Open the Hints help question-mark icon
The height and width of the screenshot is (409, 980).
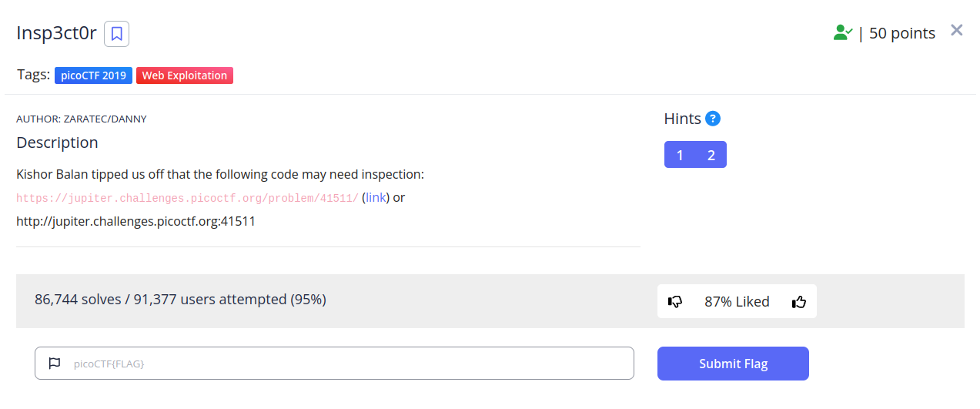point(713,119)
